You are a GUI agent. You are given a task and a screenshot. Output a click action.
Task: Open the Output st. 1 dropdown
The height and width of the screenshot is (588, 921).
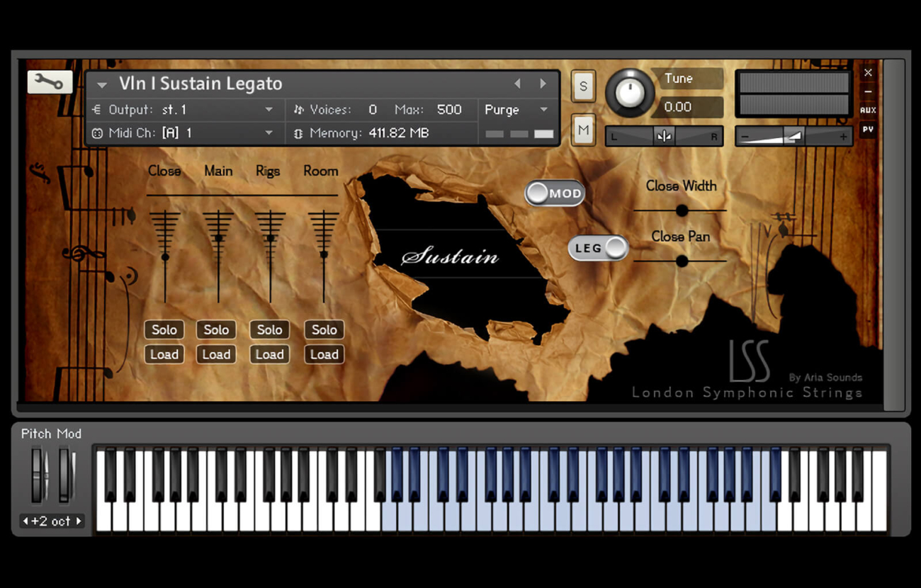[269, 110]
